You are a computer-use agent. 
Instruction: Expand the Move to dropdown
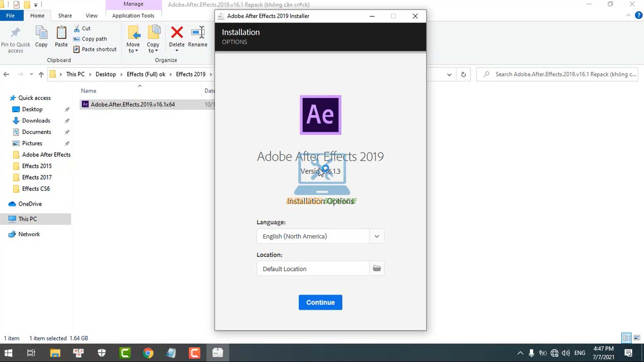click(x=133, y=51)
